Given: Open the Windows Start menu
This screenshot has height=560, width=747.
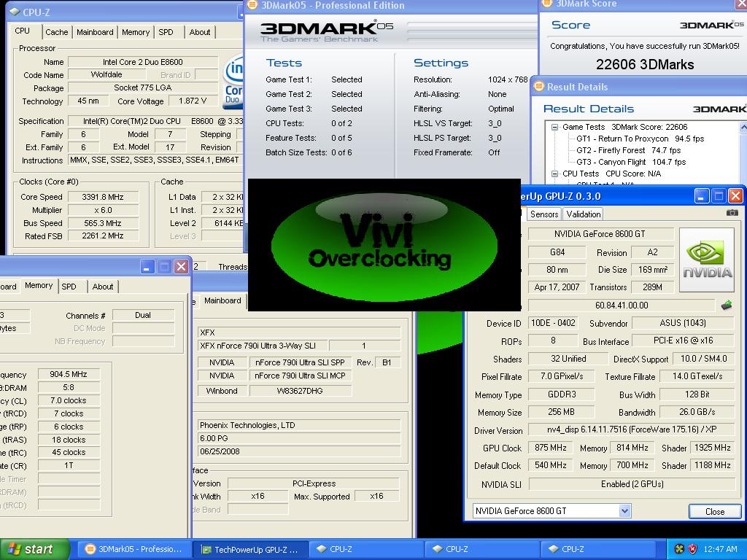Looking at the screenshot, I should pyautogui.click(x=34, y=549).
